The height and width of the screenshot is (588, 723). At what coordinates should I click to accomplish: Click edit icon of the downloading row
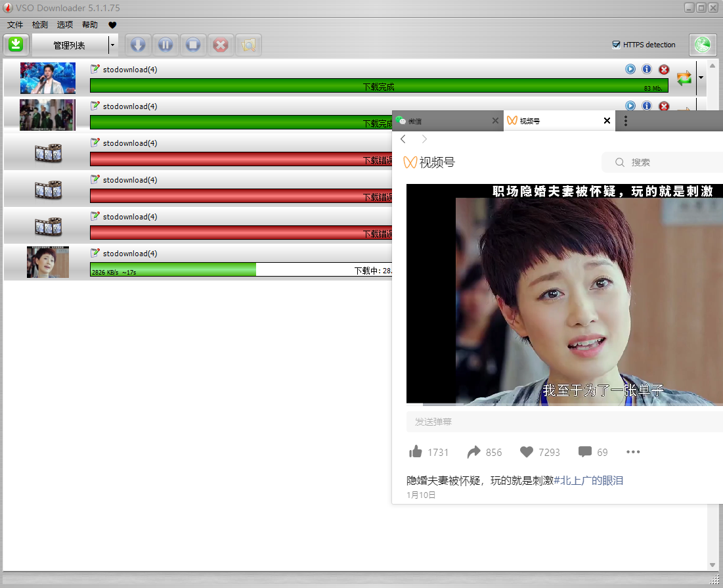tap(95, 253)
